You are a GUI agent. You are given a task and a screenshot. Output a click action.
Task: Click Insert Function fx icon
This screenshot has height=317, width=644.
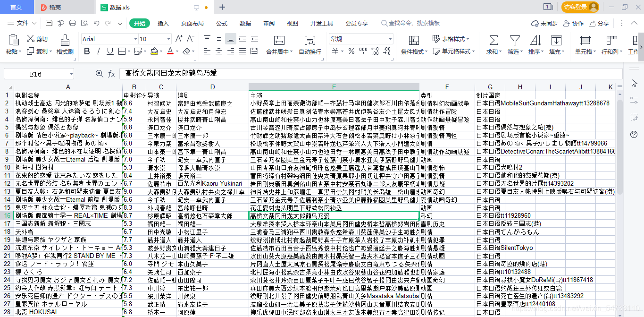click(x=112, y=74)
